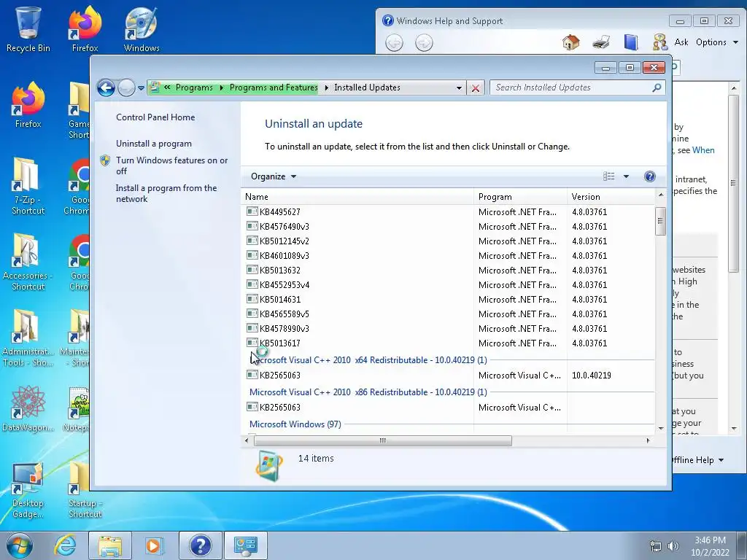Select the KB5013632 update
The width and height of the screenshot is (747, 560).
[x=449, y=271]
